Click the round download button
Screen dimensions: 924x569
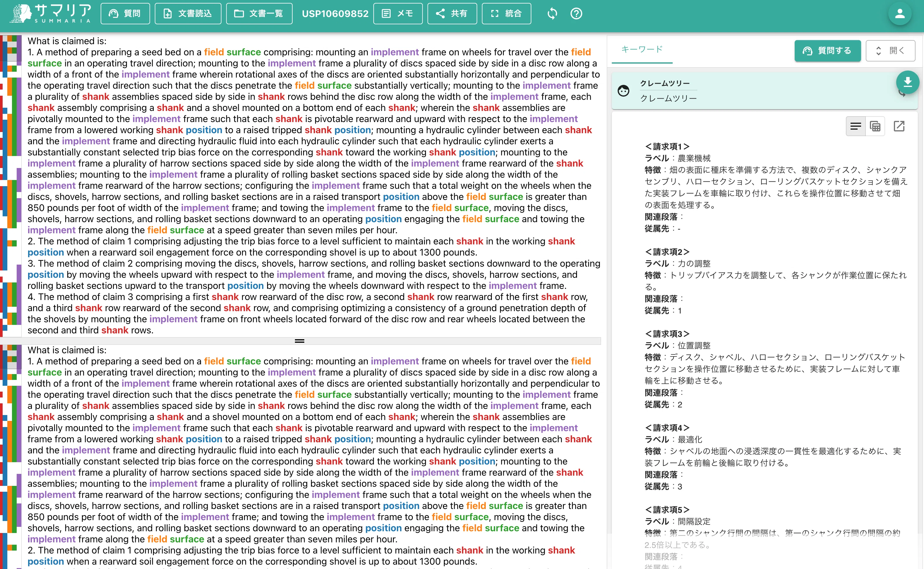(x=907, y=82)
